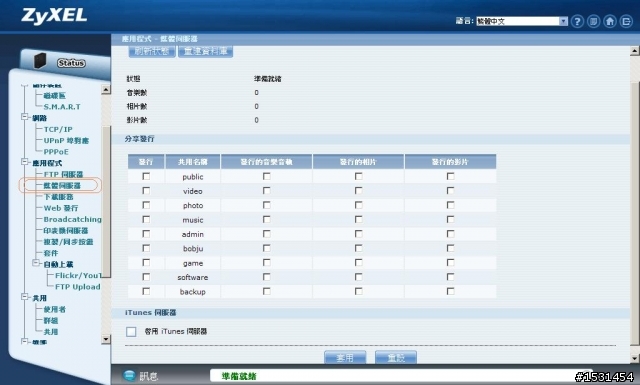This screenshot has height=385, width=640.
Task: Click the 套用 (Apply) button
Action: click(345, 358)
